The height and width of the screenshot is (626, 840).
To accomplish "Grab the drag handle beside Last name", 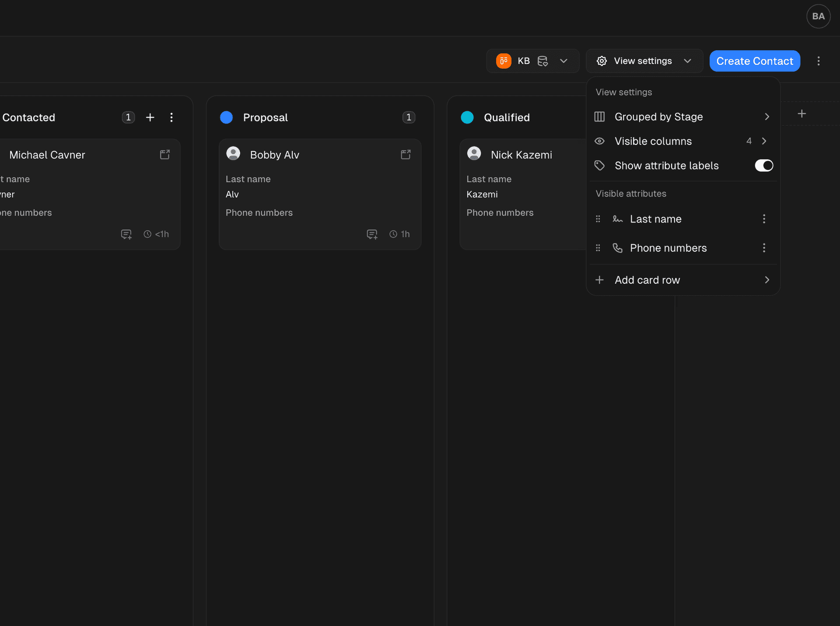I will tap(598, 219).
